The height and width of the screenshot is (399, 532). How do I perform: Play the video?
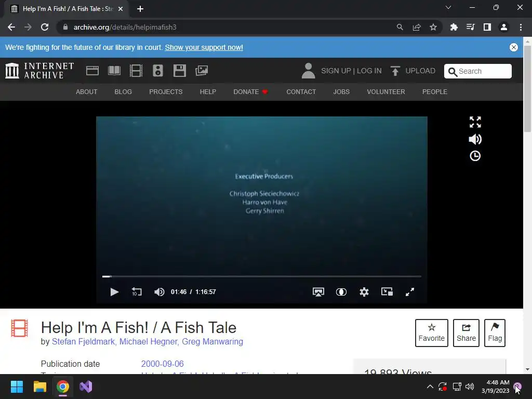point(114,292)
